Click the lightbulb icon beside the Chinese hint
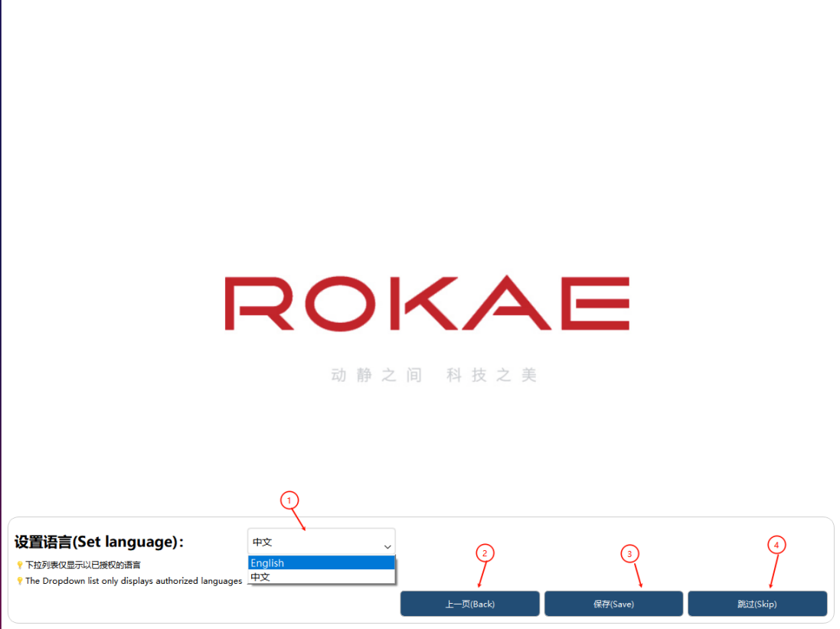 tap(20, 565)
